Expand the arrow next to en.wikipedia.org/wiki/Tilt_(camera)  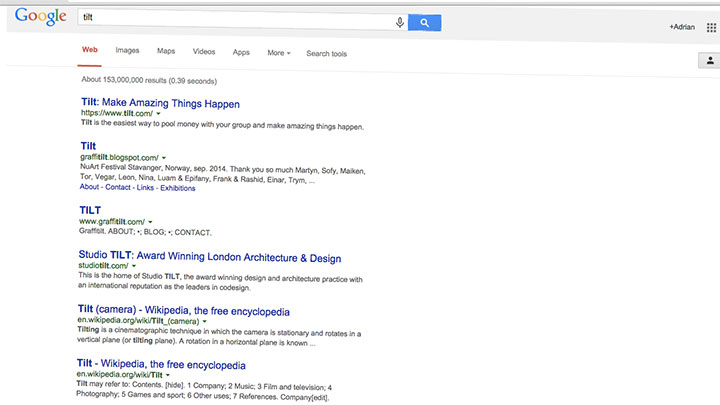point(205,321)
